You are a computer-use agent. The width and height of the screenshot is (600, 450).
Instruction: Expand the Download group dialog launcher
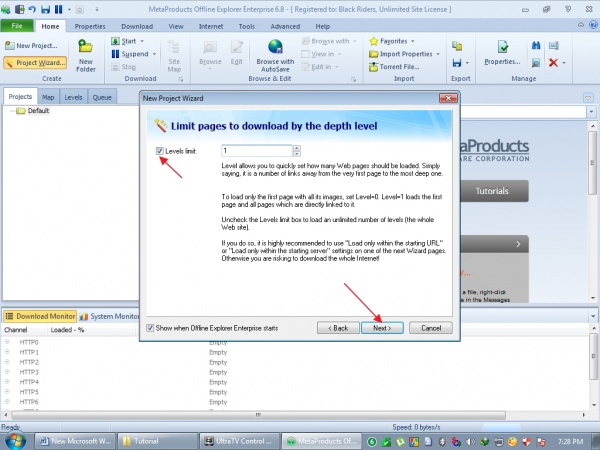180,79
